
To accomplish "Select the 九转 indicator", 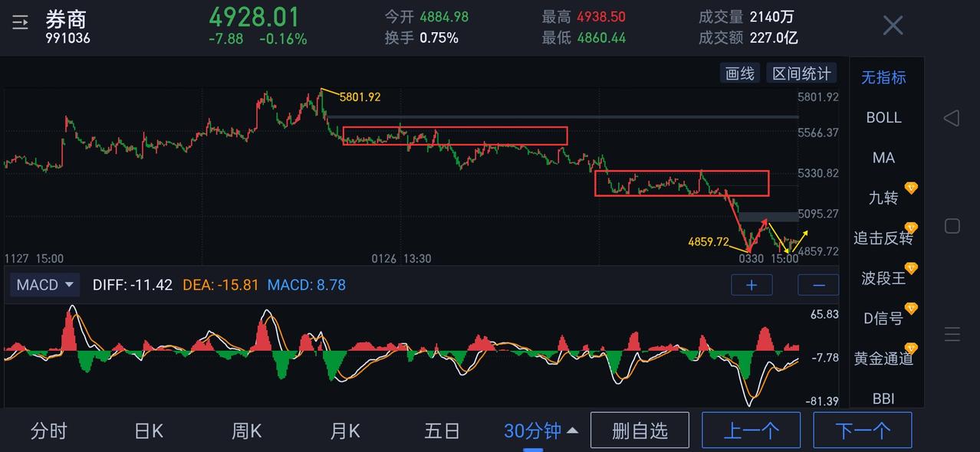I will [883, 198].
